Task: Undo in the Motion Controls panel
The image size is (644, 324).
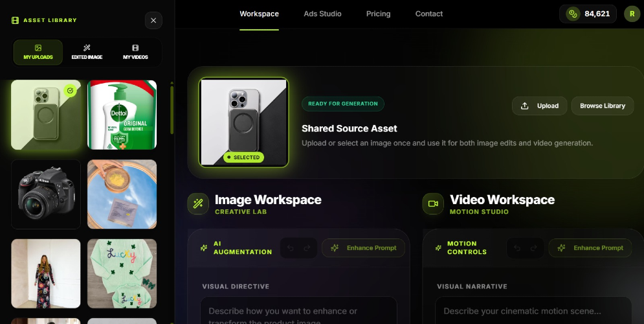Action: click(517, 248)
